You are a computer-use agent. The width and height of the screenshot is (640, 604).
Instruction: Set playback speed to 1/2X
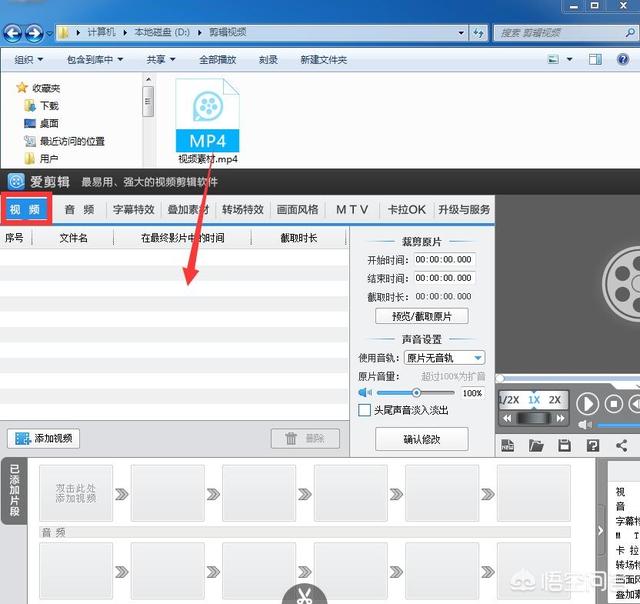pyautogui.click(x=509, y=400)
